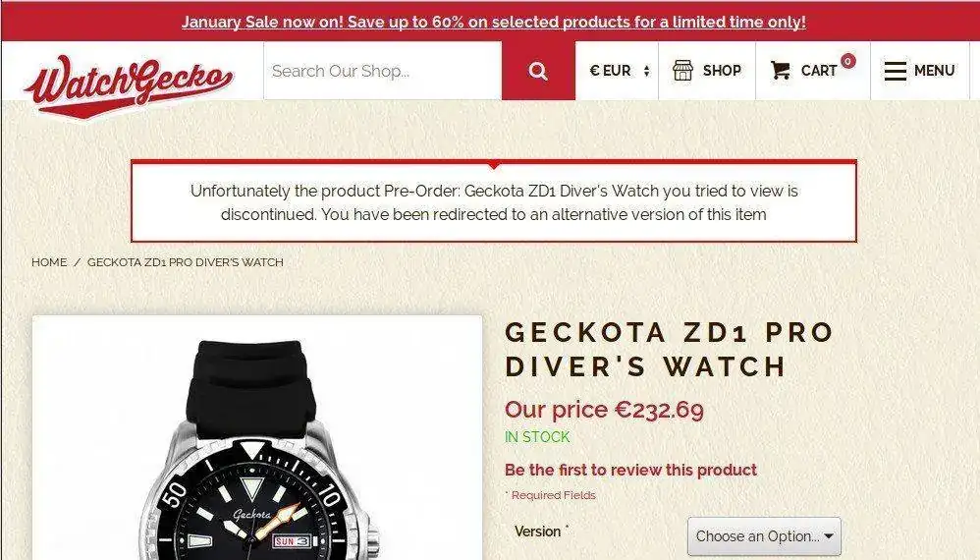The height and width of the screenshot is (560, 980).
Task: Click the magnifying glass search icon
Action: click(537, 71)
